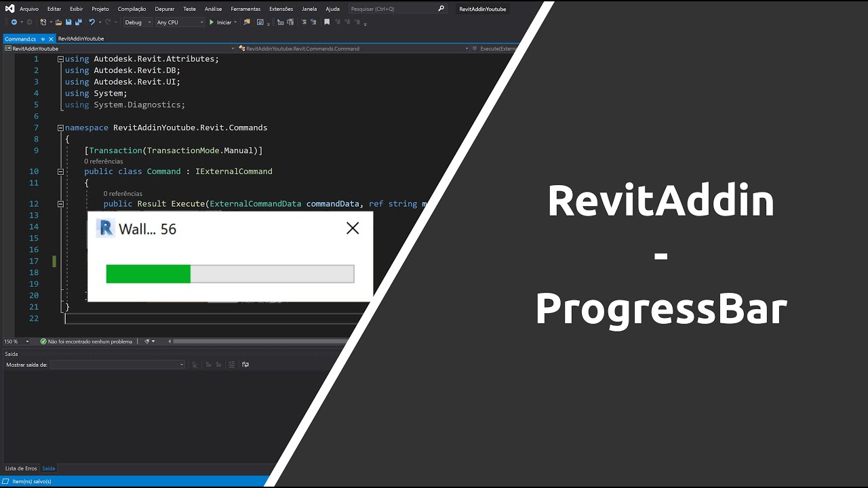
Task: Close the Wall progress dialog
Action: coord(353,228)
